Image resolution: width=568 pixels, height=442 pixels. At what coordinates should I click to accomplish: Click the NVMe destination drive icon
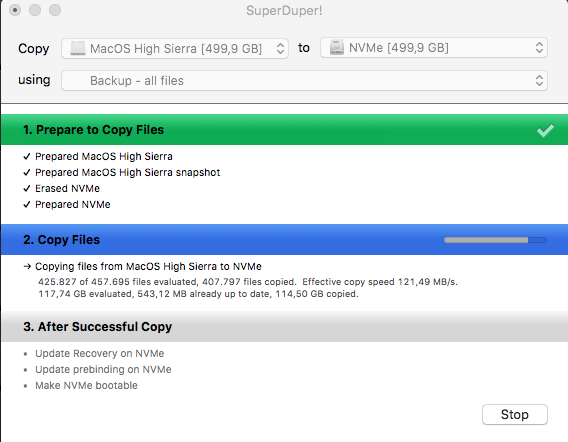pyautogui.click(x=337, y=48)
